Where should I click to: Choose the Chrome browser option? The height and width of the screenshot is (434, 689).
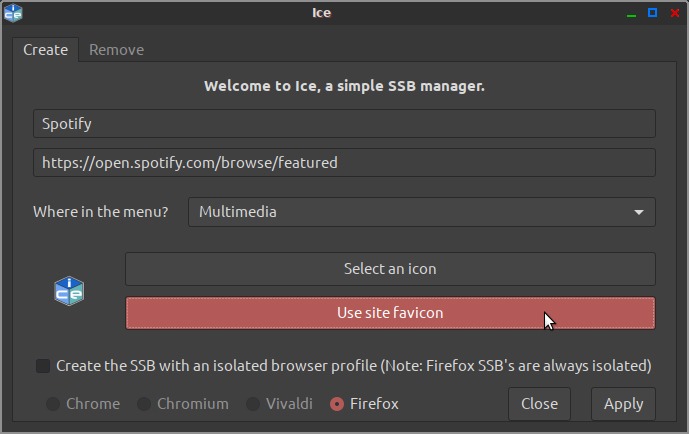tap(53, 404)
